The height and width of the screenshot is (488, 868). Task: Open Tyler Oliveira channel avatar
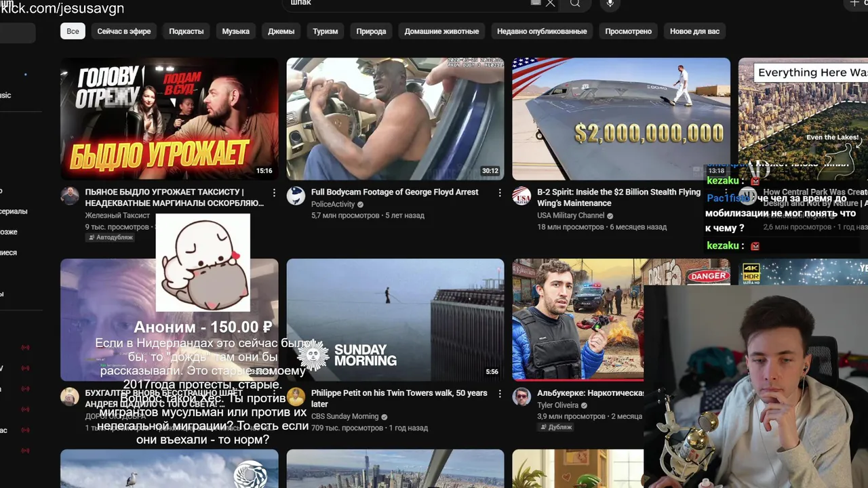tap(521, 396)
